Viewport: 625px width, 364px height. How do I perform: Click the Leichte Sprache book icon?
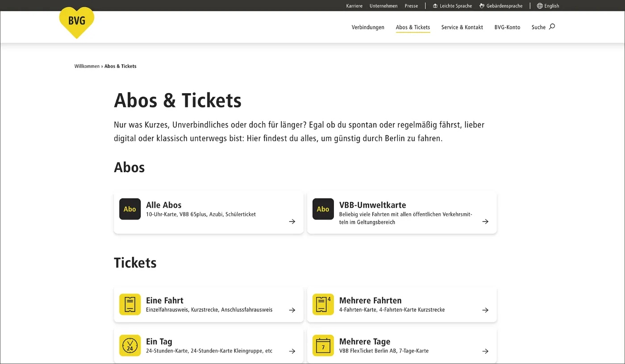[x=435, y=6]
